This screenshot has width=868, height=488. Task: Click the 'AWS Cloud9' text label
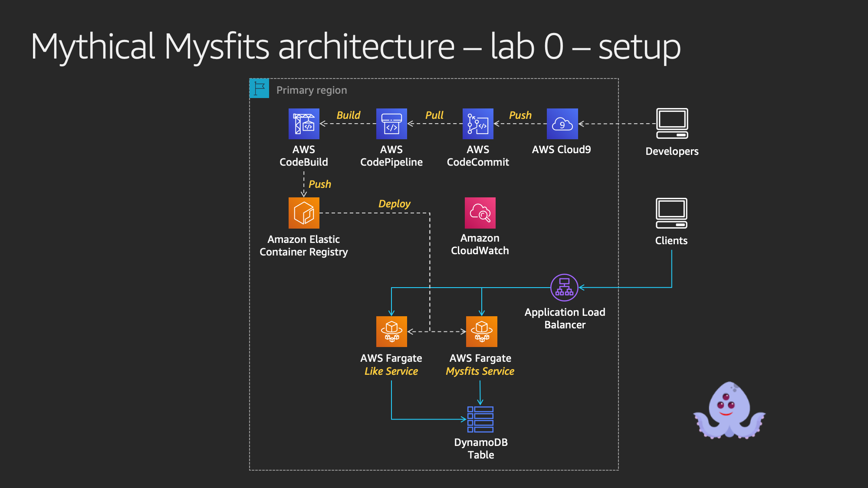562,150
